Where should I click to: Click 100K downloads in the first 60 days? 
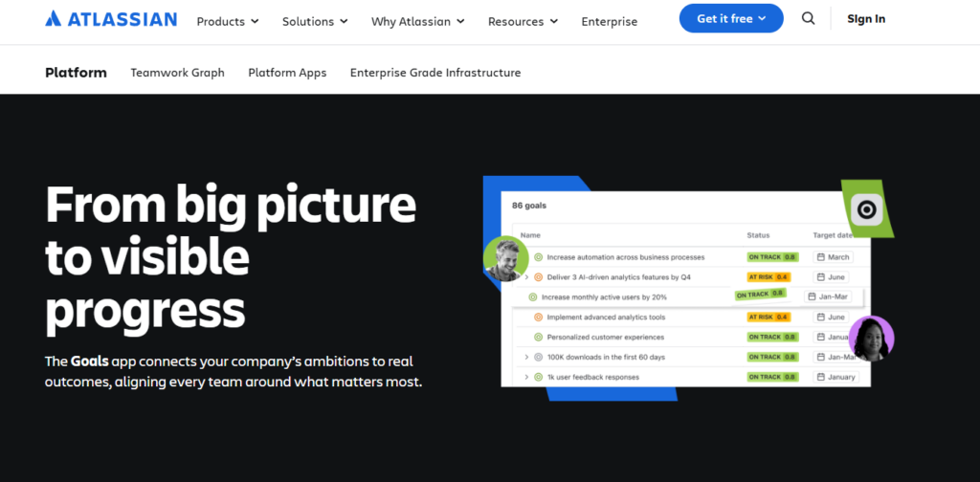point(606,357)
